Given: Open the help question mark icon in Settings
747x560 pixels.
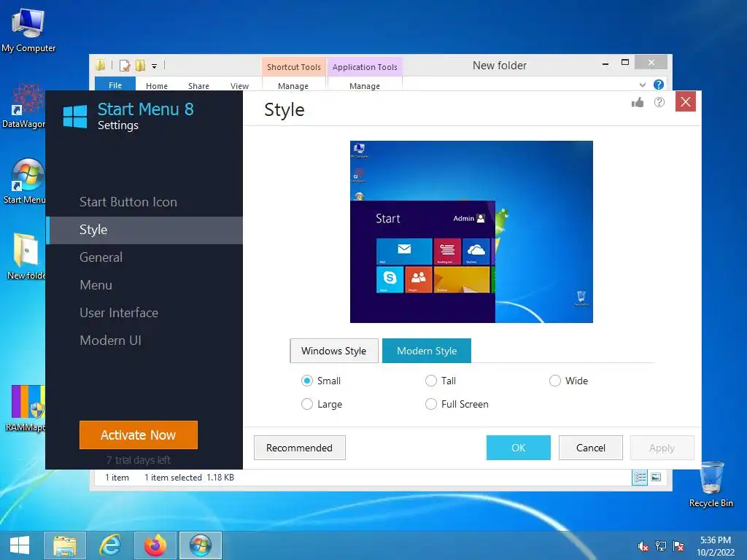Looking at the screenshot, I should coord(659,102).
